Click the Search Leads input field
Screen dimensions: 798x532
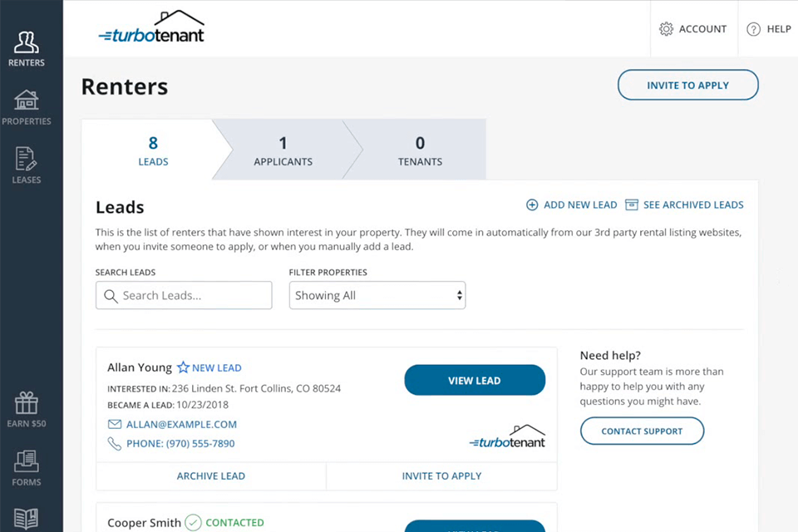point(184,295)
